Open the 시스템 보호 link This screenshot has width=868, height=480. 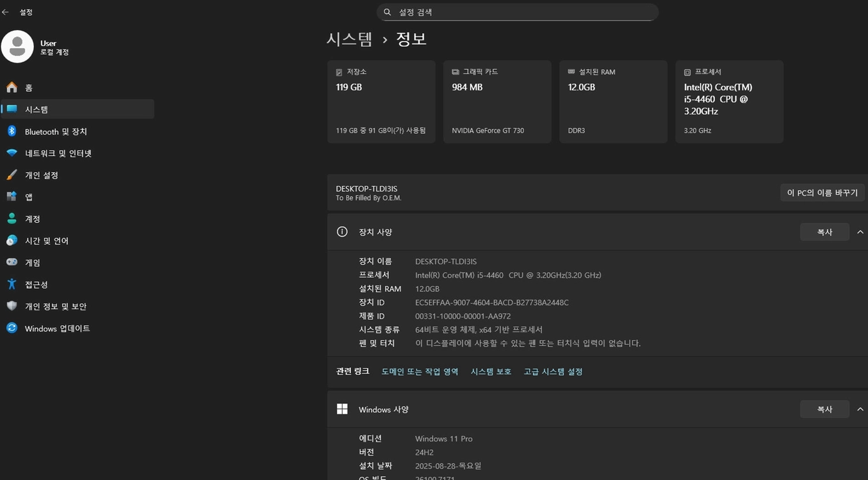[x=491, y=371]
